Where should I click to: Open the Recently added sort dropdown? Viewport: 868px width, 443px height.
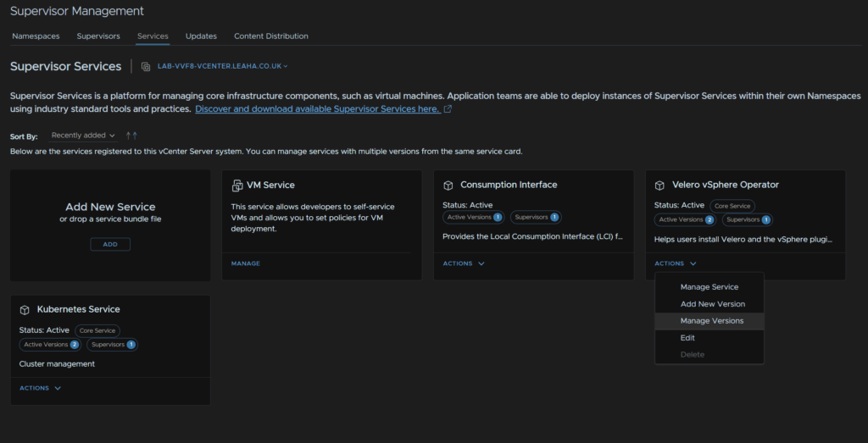point(84,136)
